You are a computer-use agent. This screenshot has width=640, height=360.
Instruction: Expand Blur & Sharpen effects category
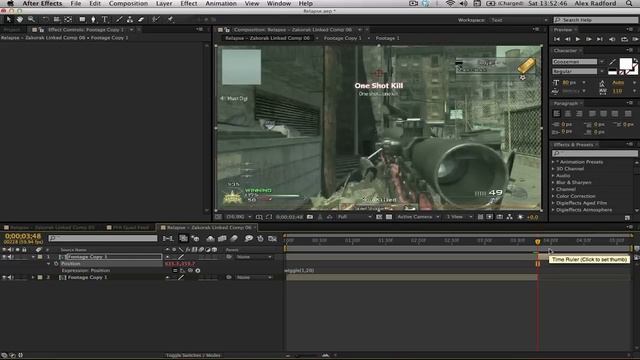click(553, 182)
